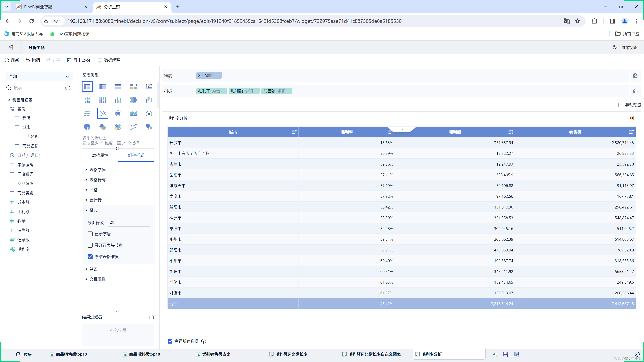Select the cross table chart type icon
This screenshot has height=362, width=644.
coord(102,87)
